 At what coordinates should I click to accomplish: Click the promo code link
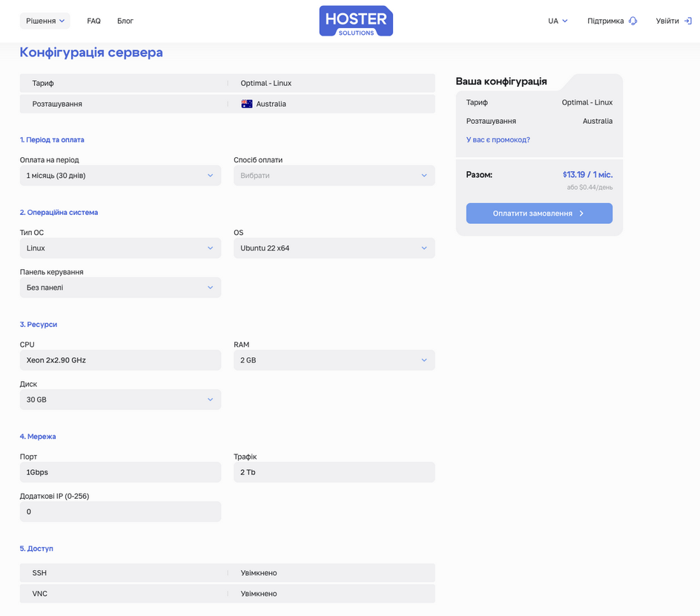pos(498,139)
